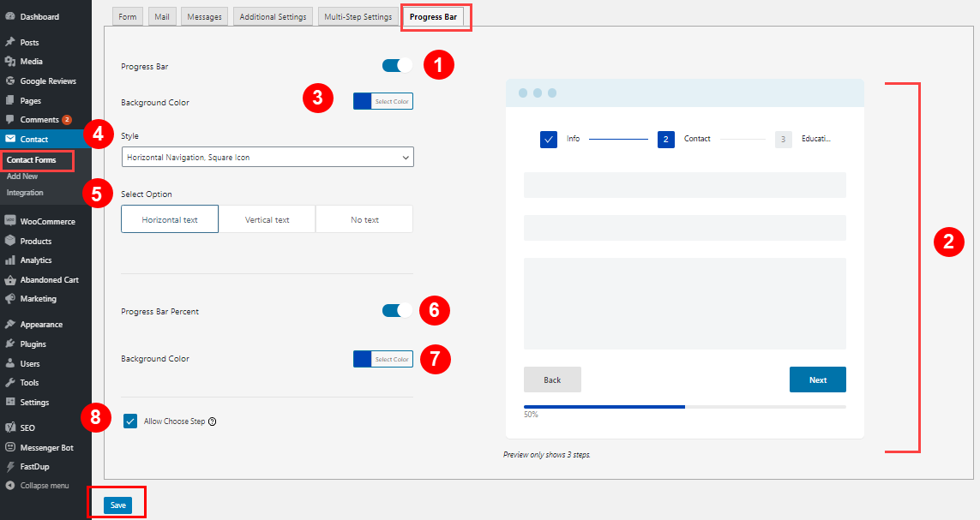Open Google Reviews sidebar icon

point(10,81)
